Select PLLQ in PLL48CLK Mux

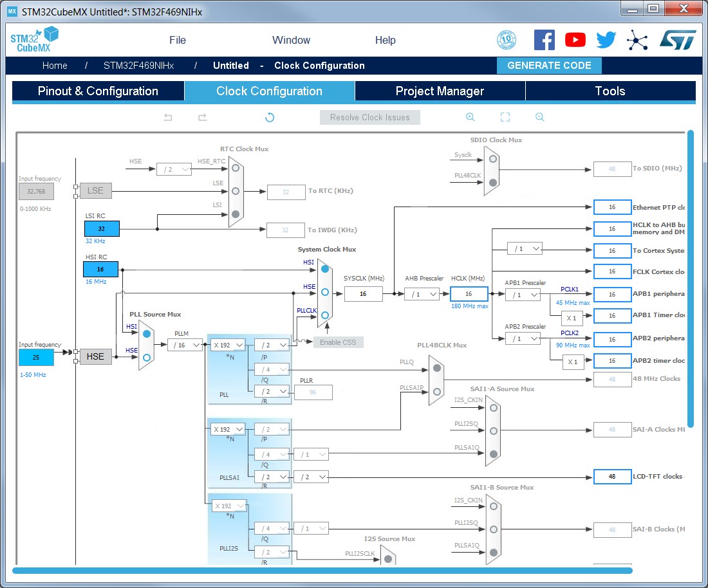click(436, 368)
